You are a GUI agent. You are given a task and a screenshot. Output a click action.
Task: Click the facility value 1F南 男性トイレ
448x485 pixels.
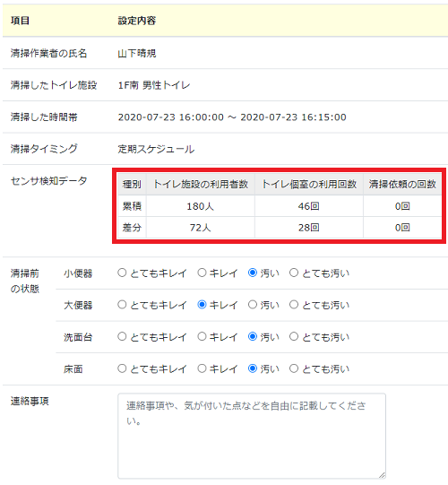154,85
